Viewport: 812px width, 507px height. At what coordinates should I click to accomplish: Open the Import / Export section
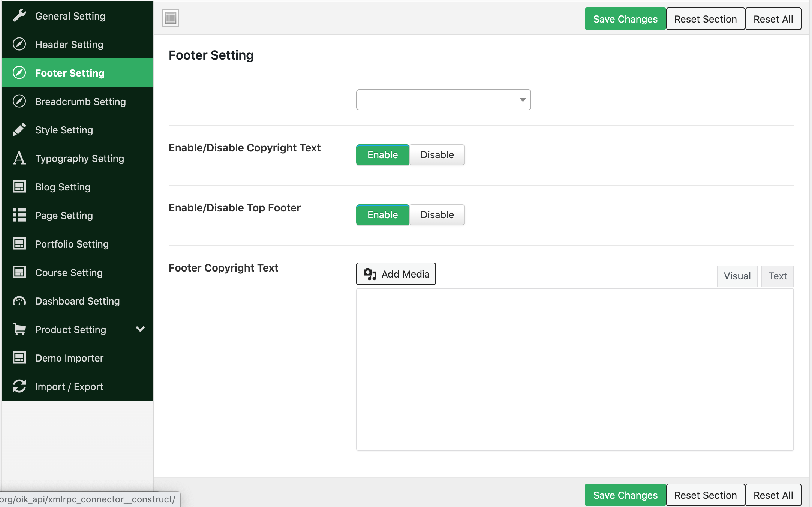pyautogui.click(x=78, y=386)
